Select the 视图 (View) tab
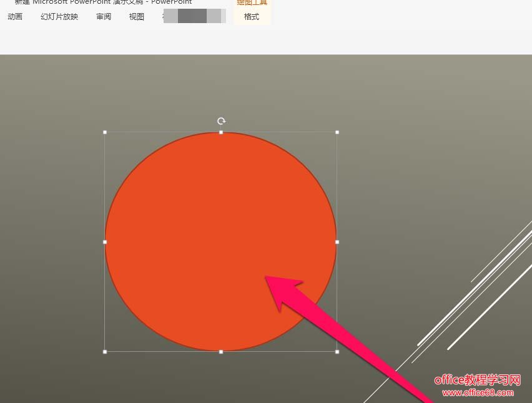Viewport: 532px width, 403px height. tap(137, 17)
